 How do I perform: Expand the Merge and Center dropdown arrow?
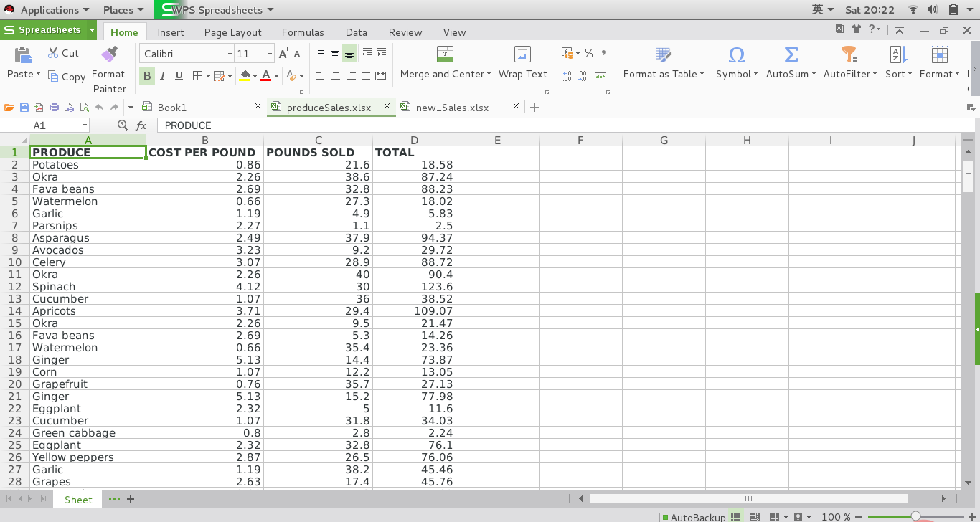489,75
